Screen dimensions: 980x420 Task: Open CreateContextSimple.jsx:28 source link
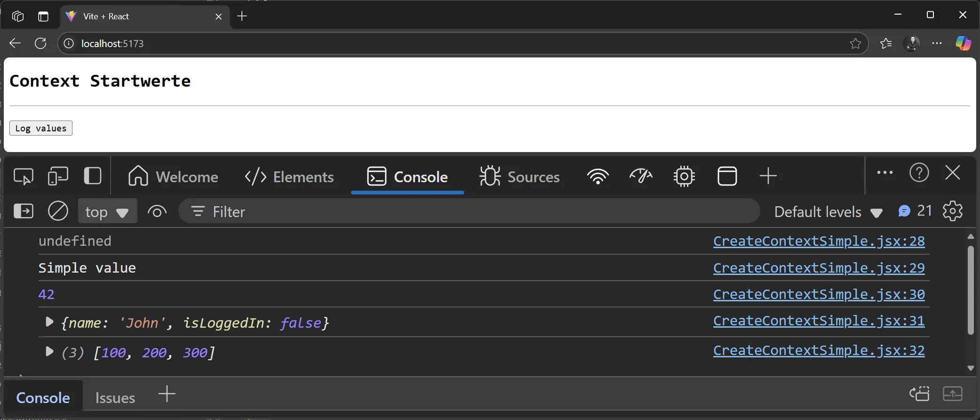[x=819, y=241]
